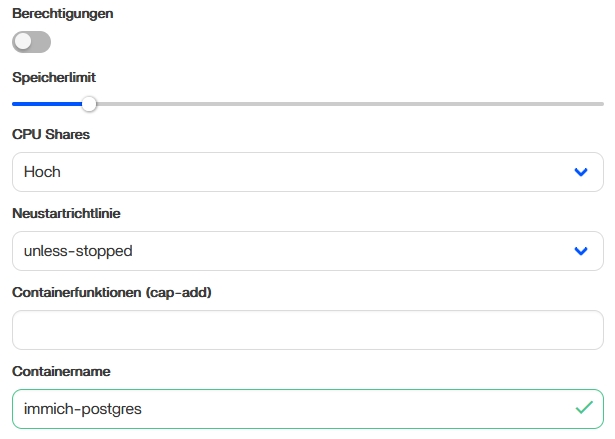Open the Neustartrichtlinie dropdown
Image resolution: width=615 pixels, height=439 pixels.
308,251
